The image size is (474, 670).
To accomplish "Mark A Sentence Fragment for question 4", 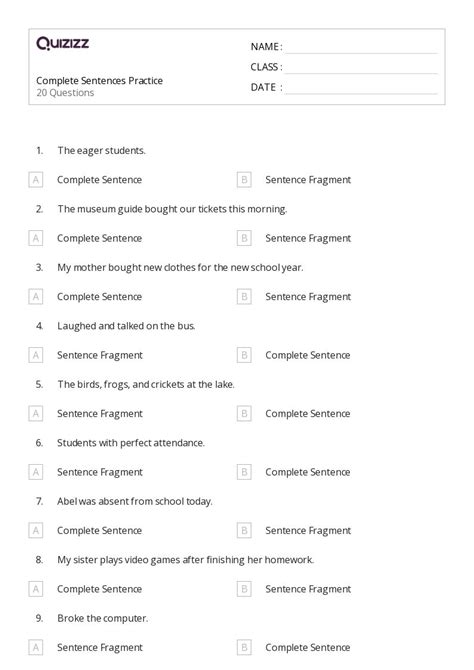I will [x=36, y=355].
